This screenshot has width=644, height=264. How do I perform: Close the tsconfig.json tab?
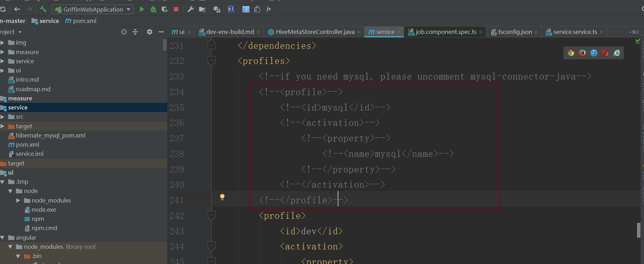536,32
